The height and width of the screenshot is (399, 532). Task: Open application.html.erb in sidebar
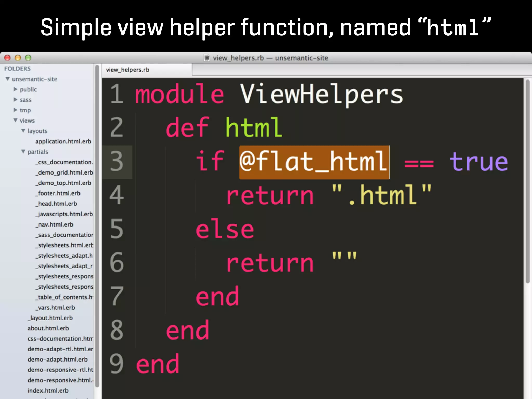(x=63, y=141)
